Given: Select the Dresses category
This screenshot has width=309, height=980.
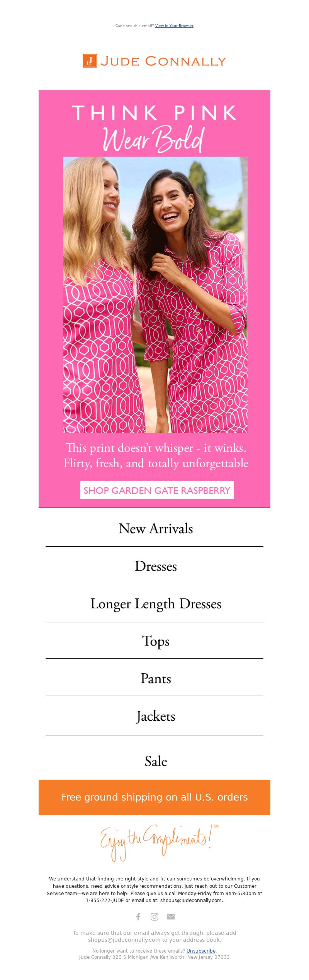Looking at the screenshot, I should pos(156,566).
